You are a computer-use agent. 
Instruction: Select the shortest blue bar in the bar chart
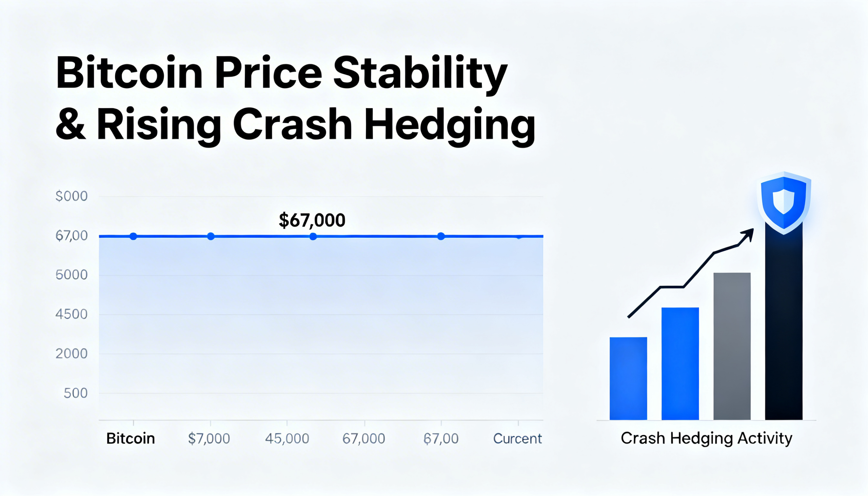(628, 378)
